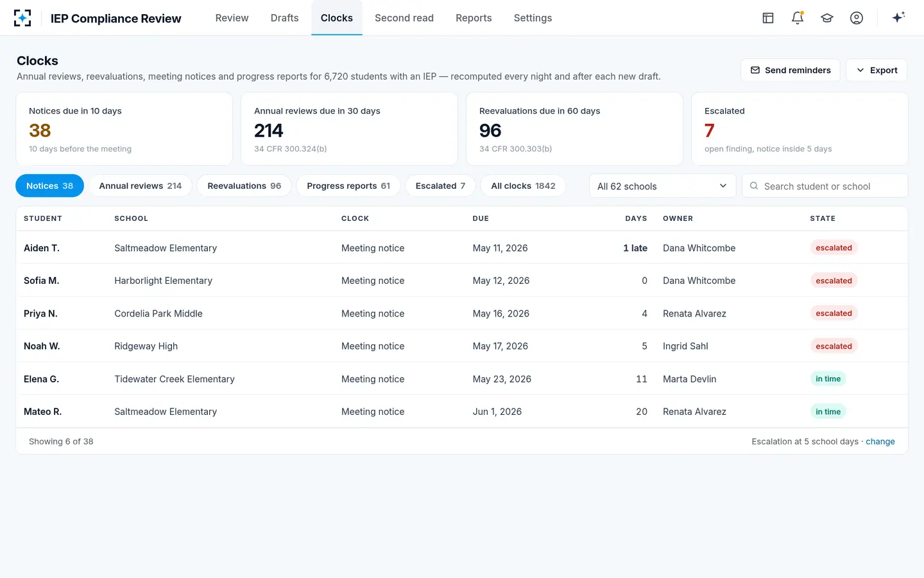Screen dimensions: 924x578
Task: Filter by Escalated 7 chip
Action: pos(440,186)
